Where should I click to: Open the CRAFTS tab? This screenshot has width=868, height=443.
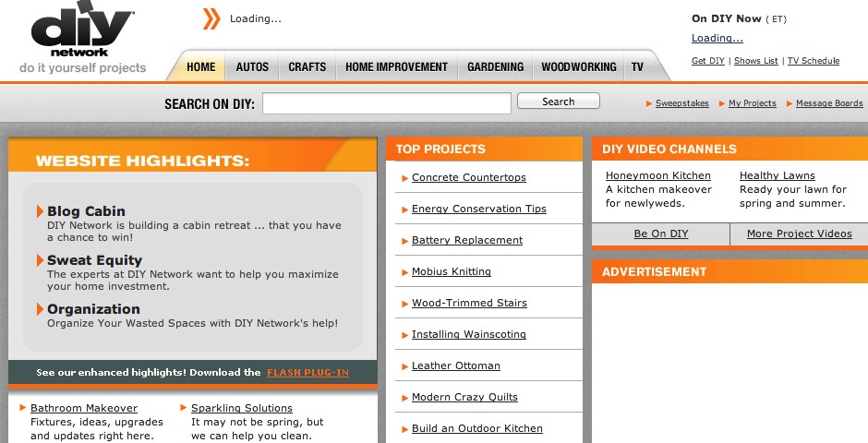307,67
